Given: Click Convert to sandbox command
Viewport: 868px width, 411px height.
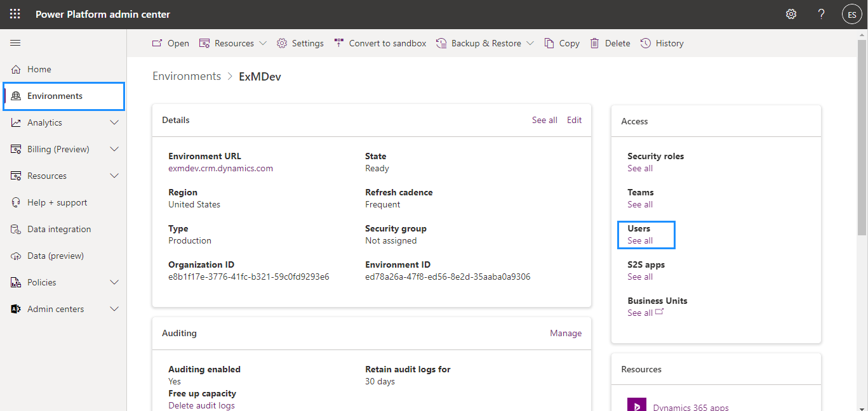Looking at the screenshot, I should pos(380,43).
